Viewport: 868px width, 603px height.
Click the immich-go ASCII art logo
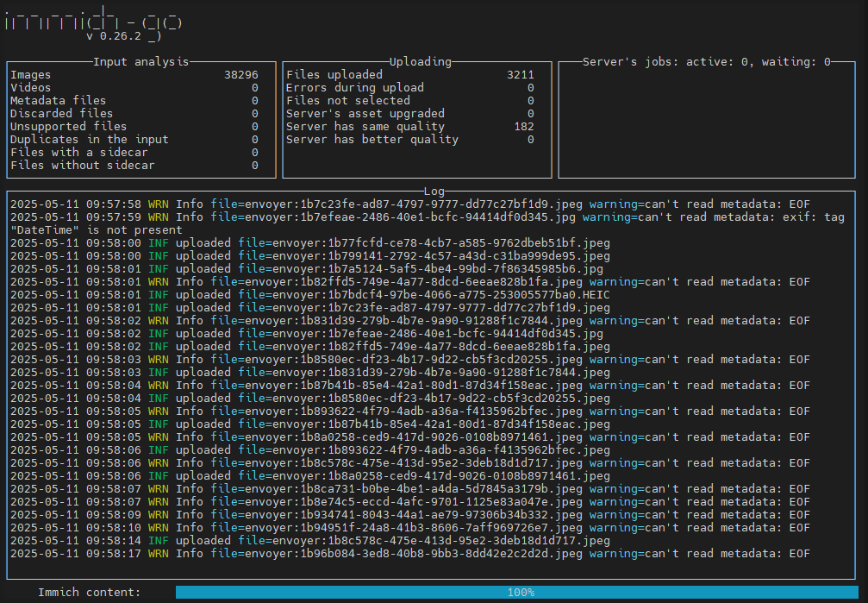click(93, 22)
